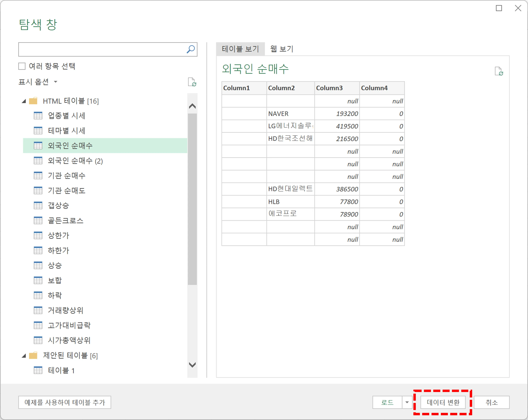Click the table icon for 상한가

pos(38,236)
